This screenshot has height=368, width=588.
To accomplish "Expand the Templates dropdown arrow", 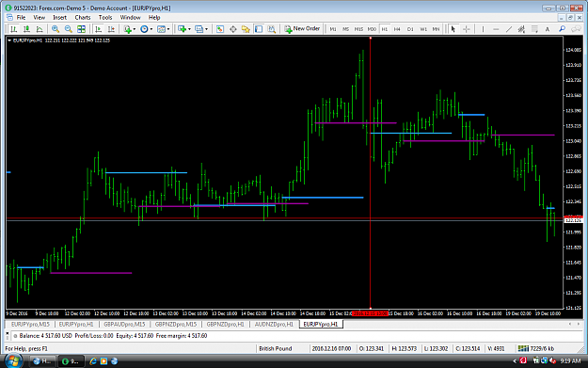I will [x=168, y=29].
